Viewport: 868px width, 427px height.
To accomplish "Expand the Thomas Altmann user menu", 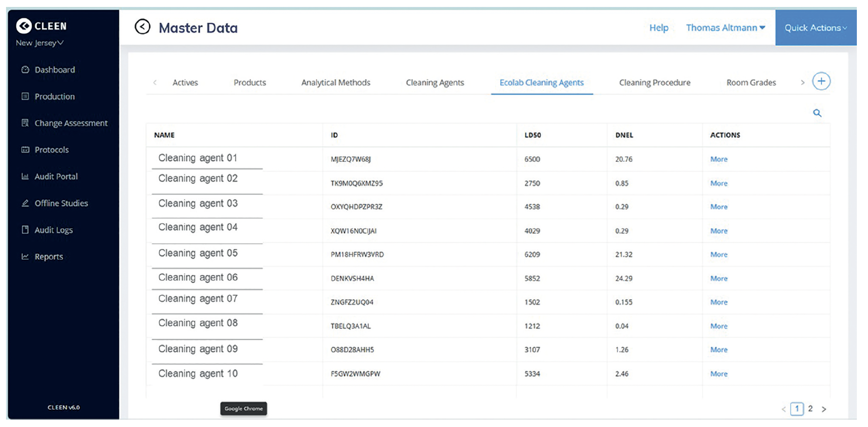I will coord(725,27).
